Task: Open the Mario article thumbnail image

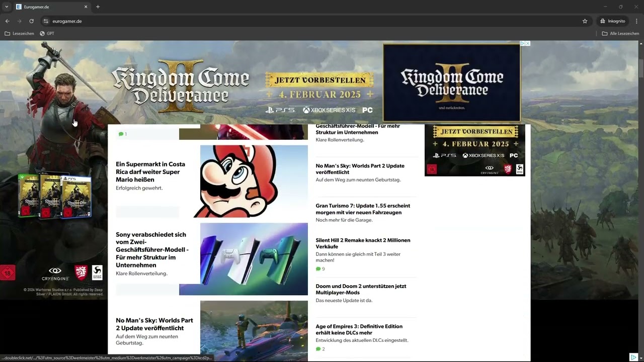Action: click(x=254, y=181)
